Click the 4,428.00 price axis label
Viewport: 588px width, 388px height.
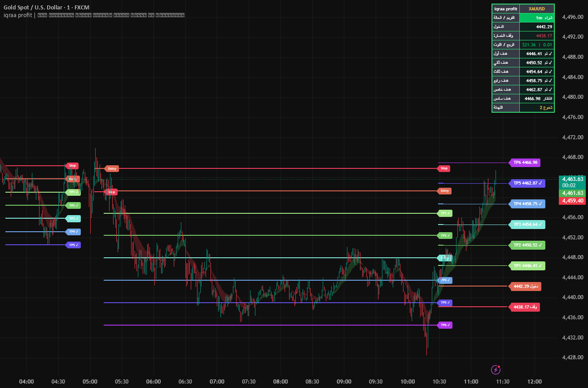(572, 357)
